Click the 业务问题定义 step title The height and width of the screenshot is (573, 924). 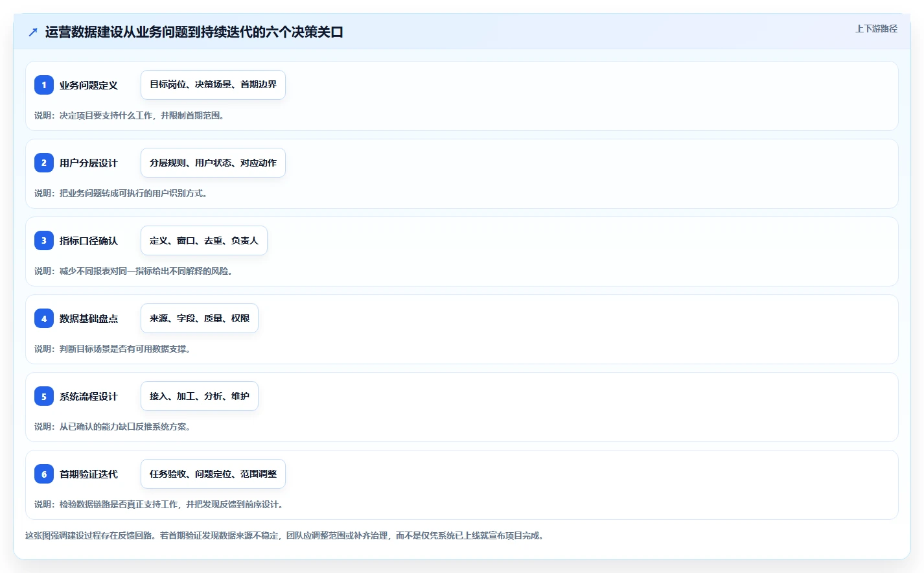coord(89,85)
